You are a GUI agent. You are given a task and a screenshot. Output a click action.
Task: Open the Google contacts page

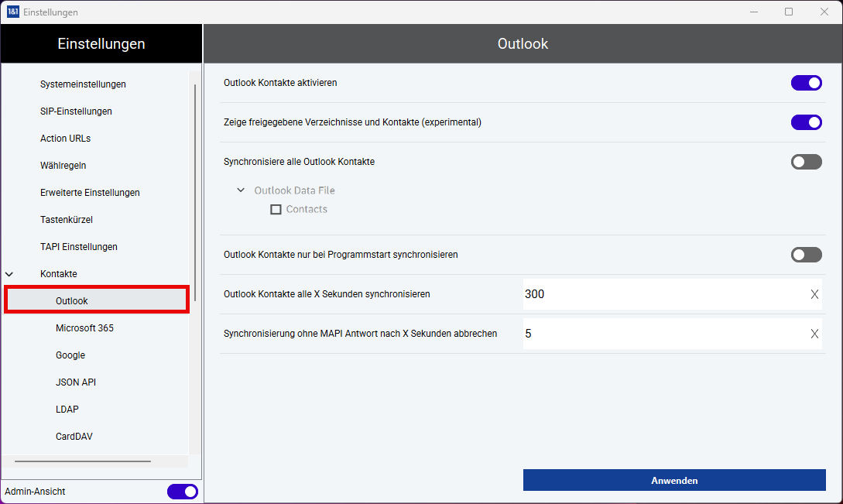click(70, 355)
